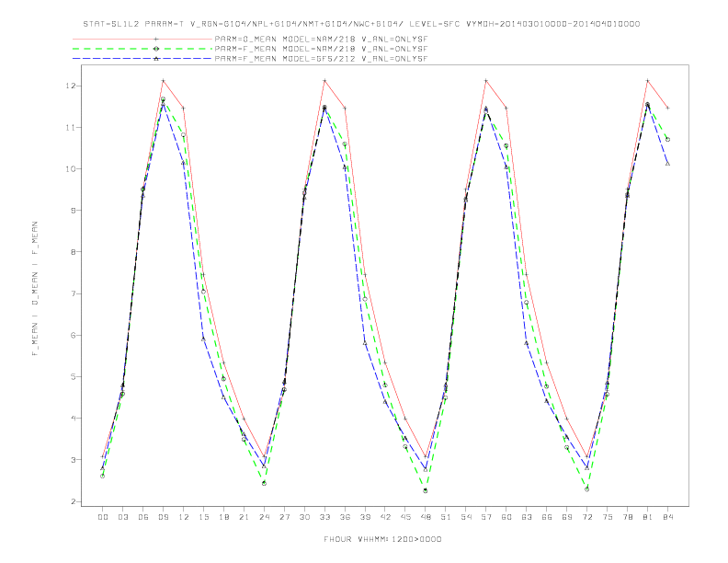This screenshot has width=728, height=563.
Task: Click green NAM circle point at hour 00
Action: click(103, 476)
